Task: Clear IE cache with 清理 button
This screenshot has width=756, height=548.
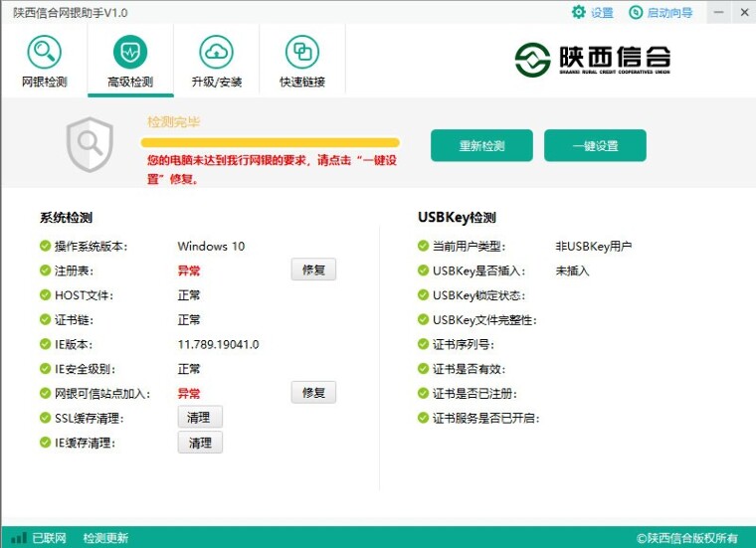Action: tap(200, 443)
